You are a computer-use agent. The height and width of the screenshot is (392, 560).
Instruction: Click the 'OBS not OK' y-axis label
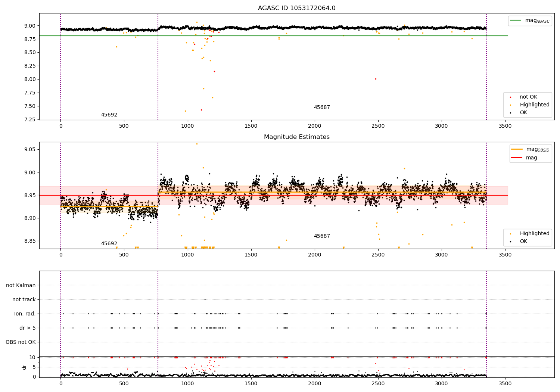[21, 342]
